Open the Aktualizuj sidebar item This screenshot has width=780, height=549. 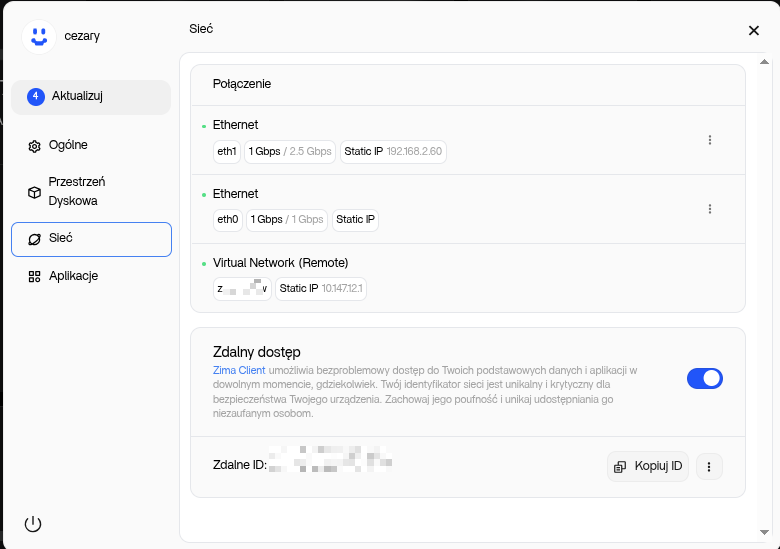91,97
